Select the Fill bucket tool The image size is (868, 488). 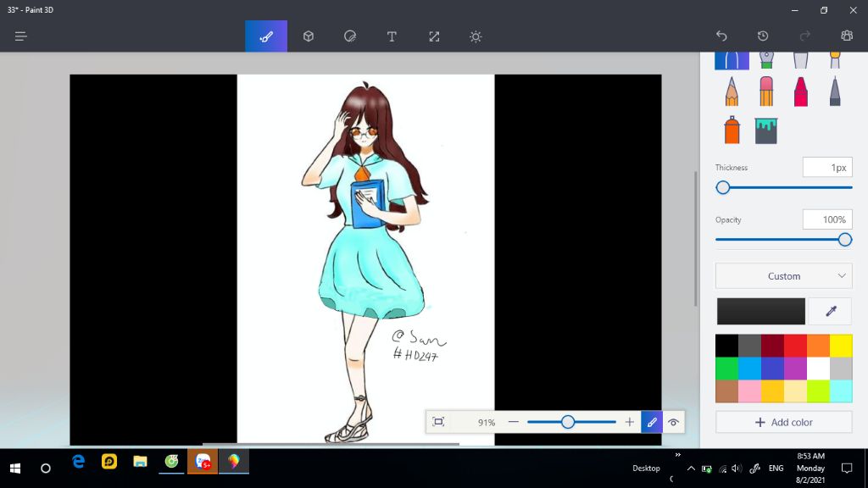(x=766, y=131)
